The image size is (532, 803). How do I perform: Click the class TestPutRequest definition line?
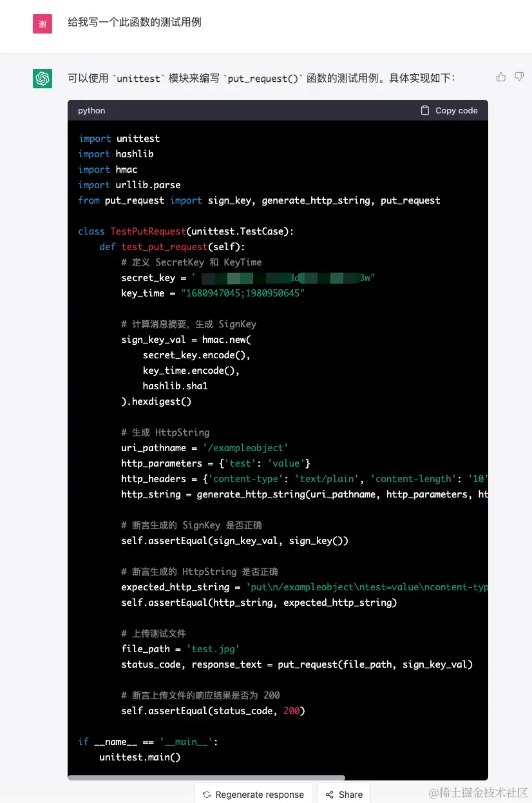pos(185,231)
